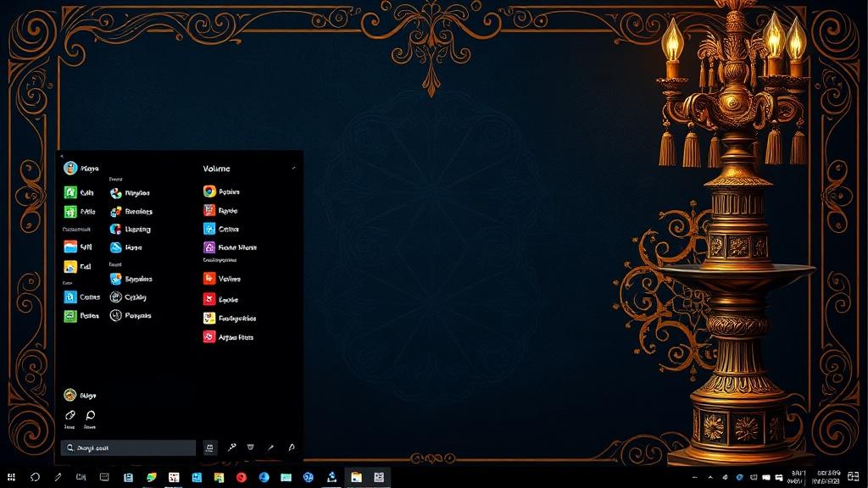Open the red circular app on the taskbar
The width and height of the screenshot is (868, 488).
(241, 478)
